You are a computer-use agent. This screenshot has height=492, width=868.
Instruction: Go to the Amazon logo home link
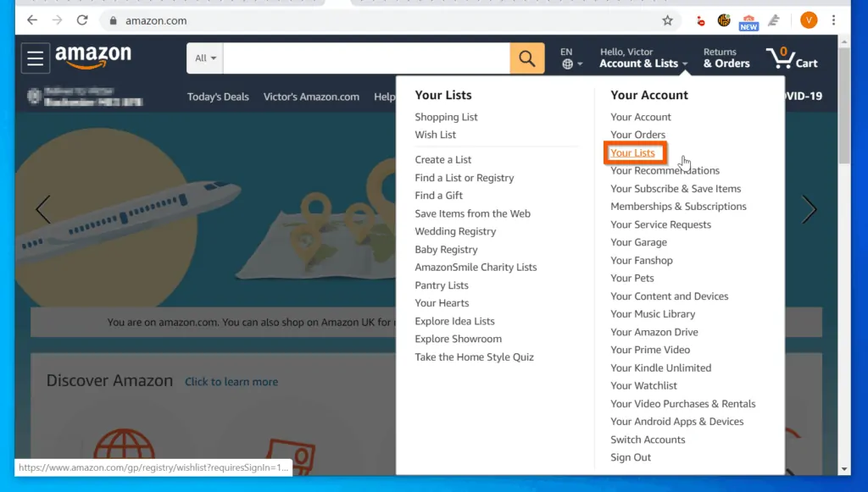pos(93,58)
